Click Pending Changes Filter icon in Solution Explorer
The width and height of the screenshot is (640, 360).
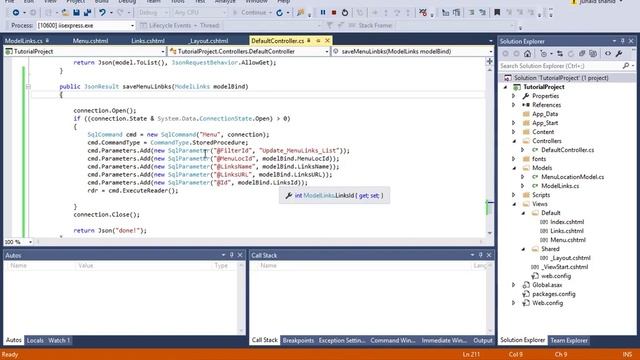544,53
